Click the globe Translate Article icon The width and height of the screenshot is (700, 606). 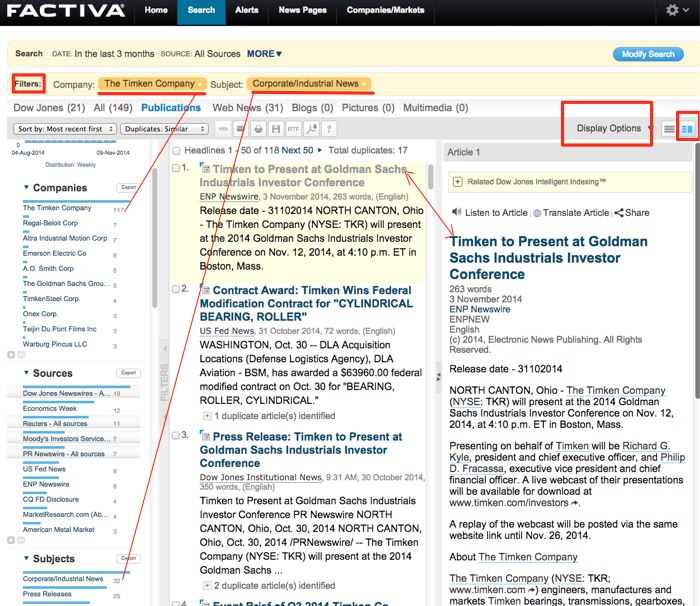(x=537, y=213)
